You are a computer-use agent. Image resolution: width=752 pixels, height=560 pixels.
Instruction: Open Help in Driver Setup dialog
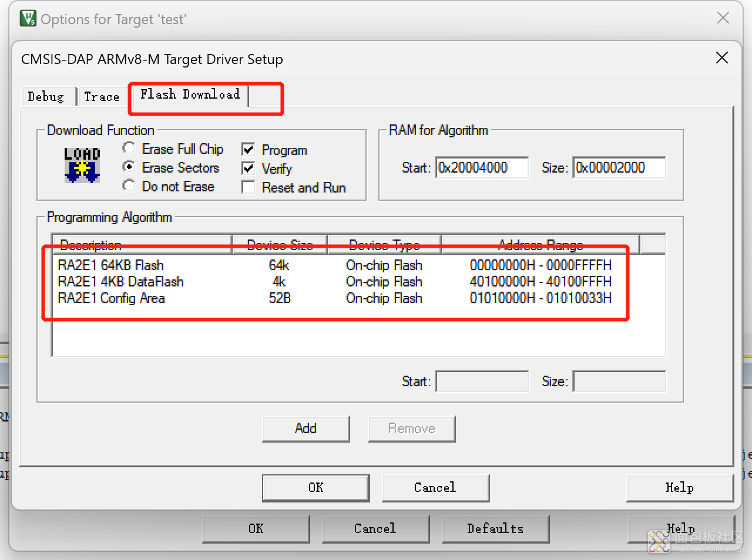coord(680,488)
